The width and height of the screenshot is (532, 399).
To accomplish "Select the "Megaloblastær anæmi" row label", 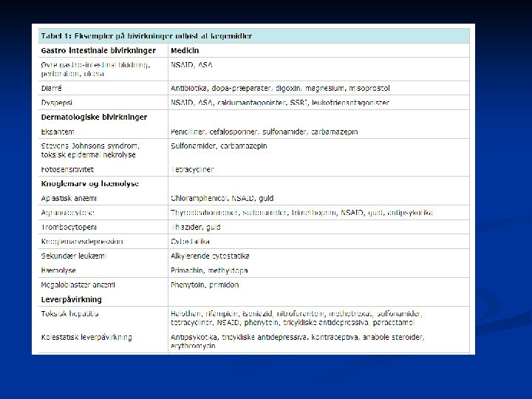I will (78, 285).
